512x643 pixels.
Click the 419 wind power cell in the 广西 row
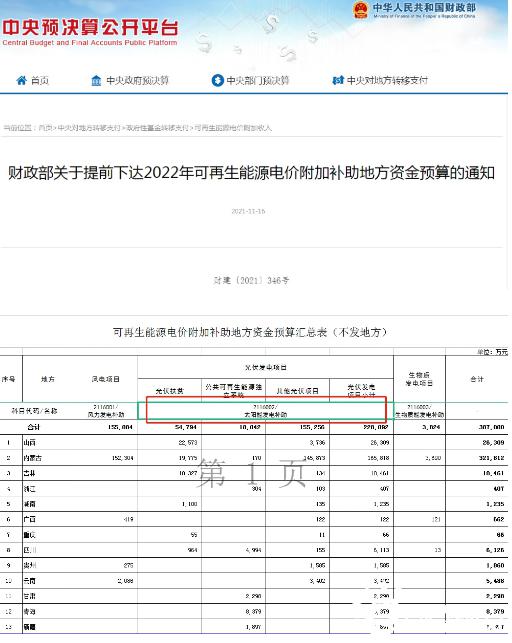[128, 519]
